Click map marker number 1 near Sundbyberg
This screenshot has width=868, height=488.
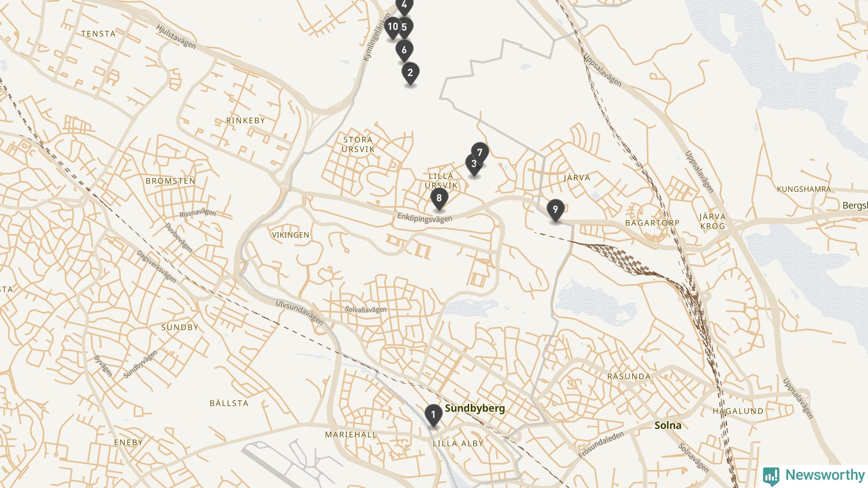(433, 415)
